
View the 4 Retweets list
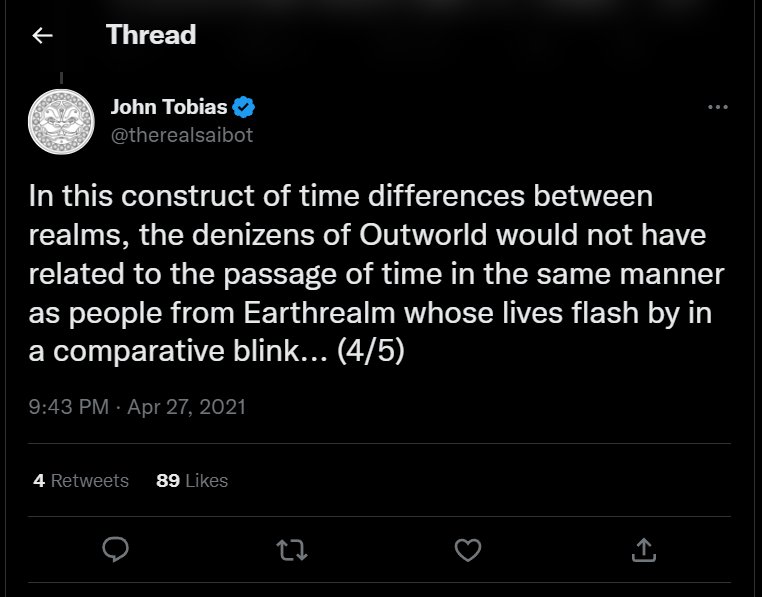pos(81,481)
